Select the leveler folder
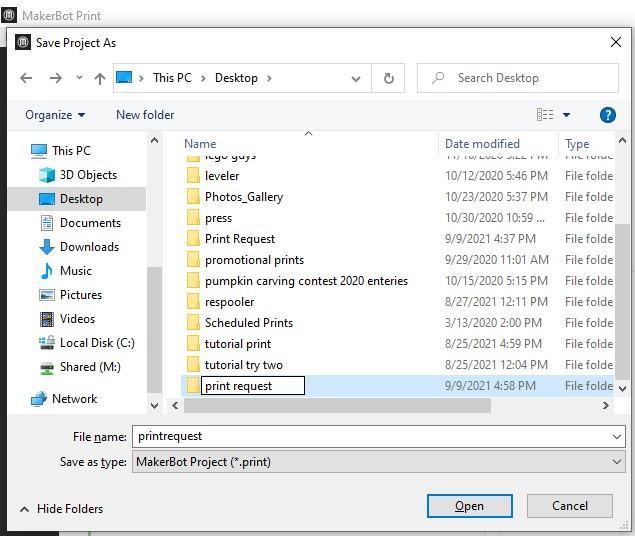 (x=222, y=176)
